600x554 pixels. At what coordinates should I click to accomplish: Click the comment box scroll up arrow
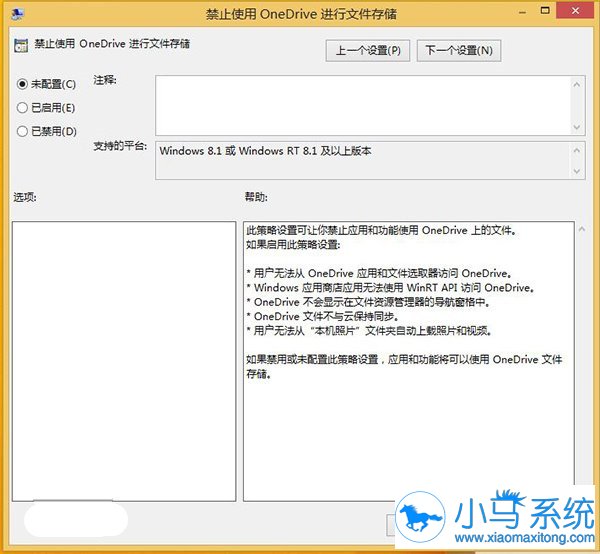tap(577, 84)
